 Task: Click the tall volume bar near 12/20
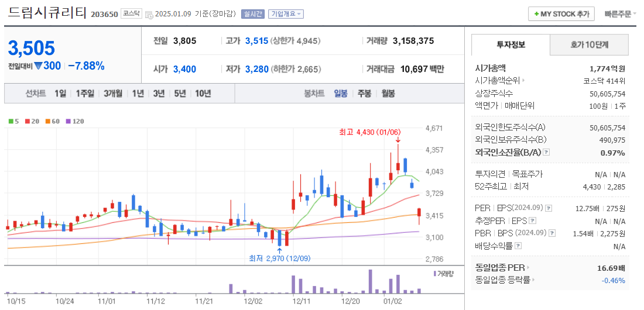click(x=371, y=281)
